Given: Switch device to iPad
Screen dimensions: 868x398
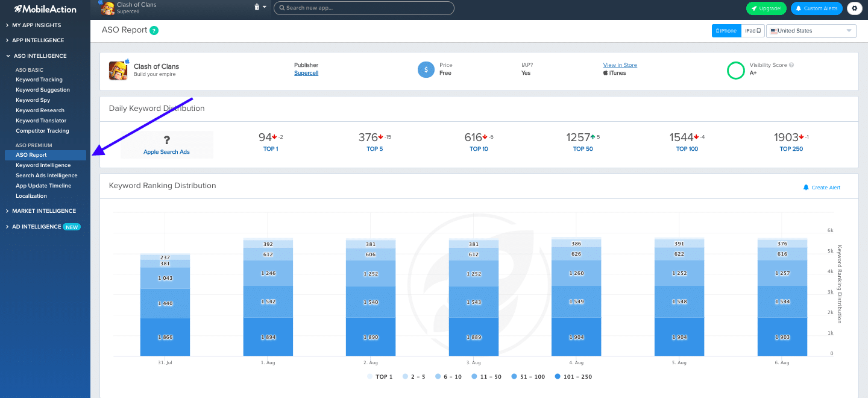Looking at the screenshot, I should [x=753, y=31].
